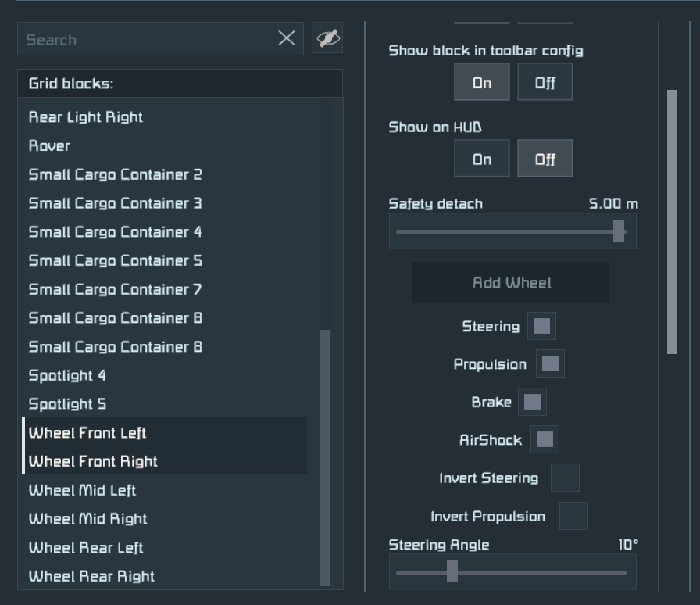Screen dimensions: 700x605
Task: Turn Off show block in toolbar config
Action: pos(545,82)
